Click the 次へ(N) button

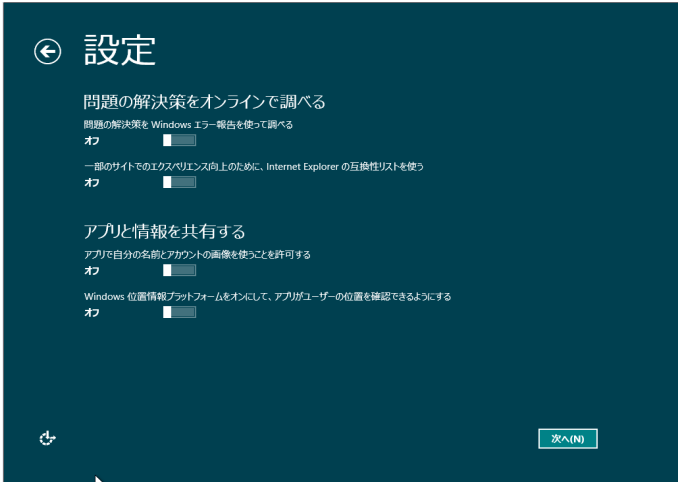pos(568,438)
